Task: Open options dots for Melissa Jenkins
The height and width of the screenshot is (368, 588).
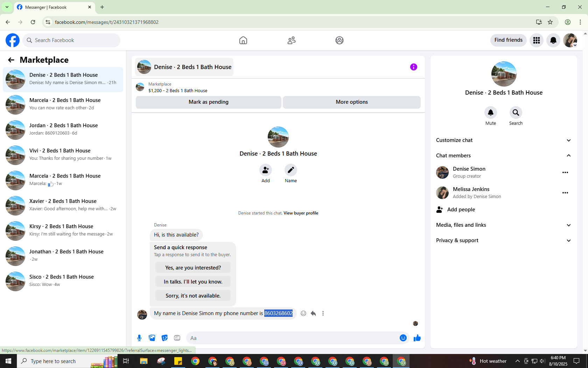Action: point(565,193)
